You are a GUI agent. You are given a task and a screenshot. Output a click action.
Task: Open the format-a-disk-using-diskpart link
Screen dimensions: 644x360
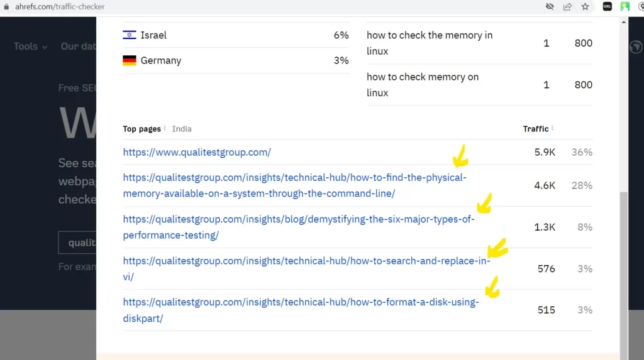(x=301, y=310)
